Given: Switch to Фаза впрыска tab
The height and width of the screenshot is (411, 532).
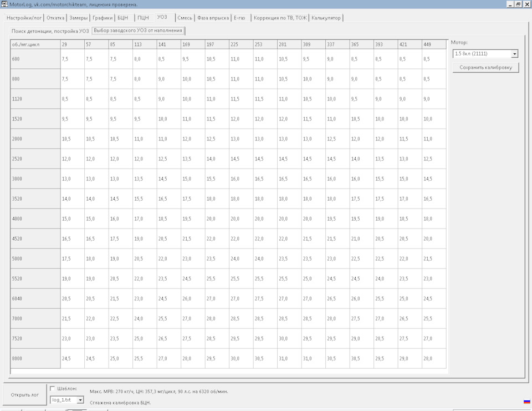Looking at the screenshot, I should (213, 18).
